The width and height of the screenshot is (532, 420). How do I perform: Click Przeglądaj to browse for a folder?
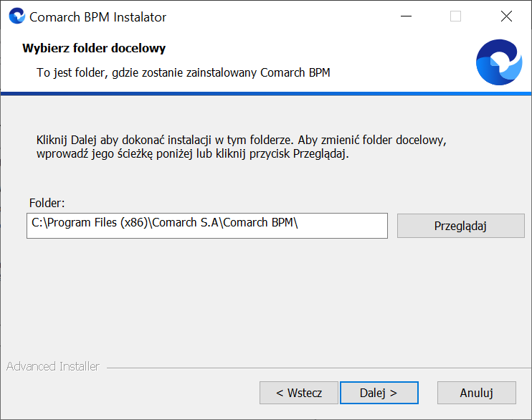click(461, 226)
